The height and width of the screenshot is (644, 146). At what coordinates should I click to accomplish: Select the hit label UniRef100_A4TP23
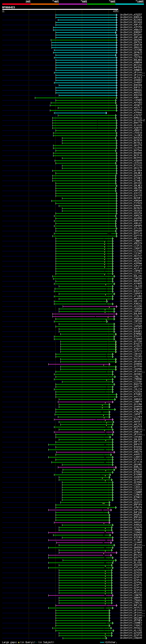tap(131, 608)
